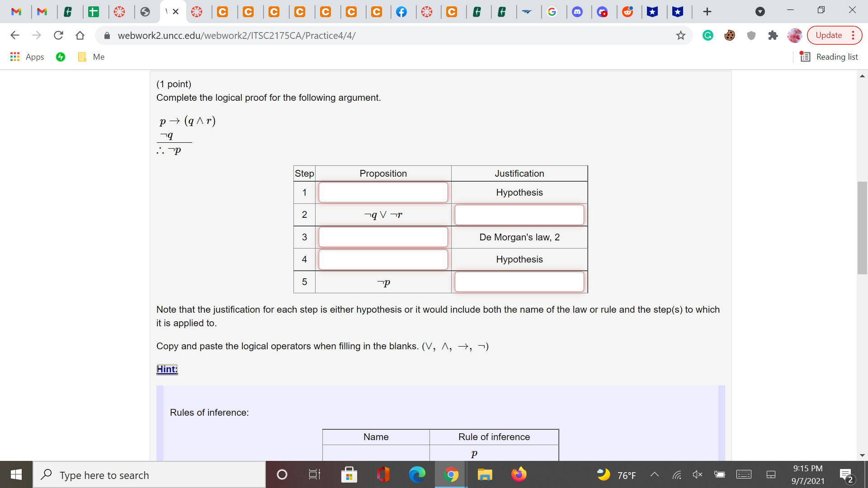Open the Discord tab
This screenshot has height=488, width=868.
[x=578, y=11]
